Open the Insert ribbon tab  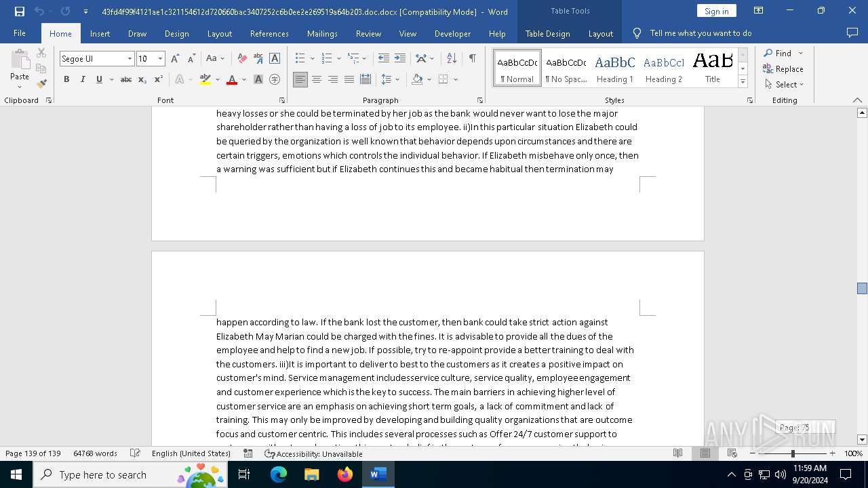pos(100,33)
